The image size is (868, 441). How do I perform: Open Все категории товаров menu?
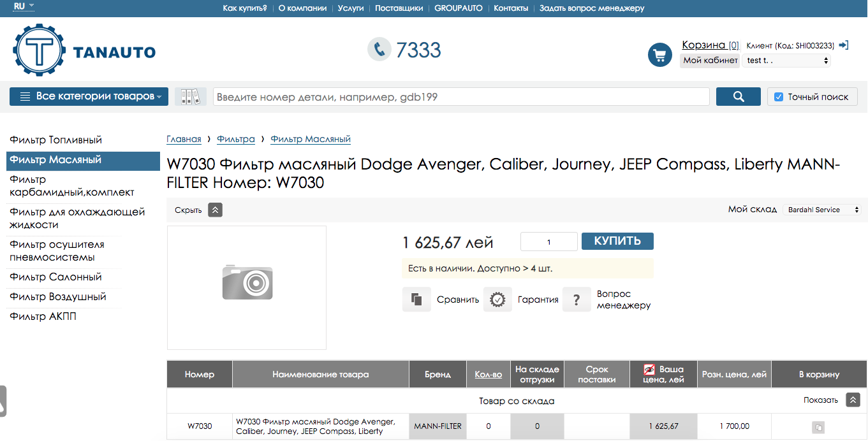(89, 97)
